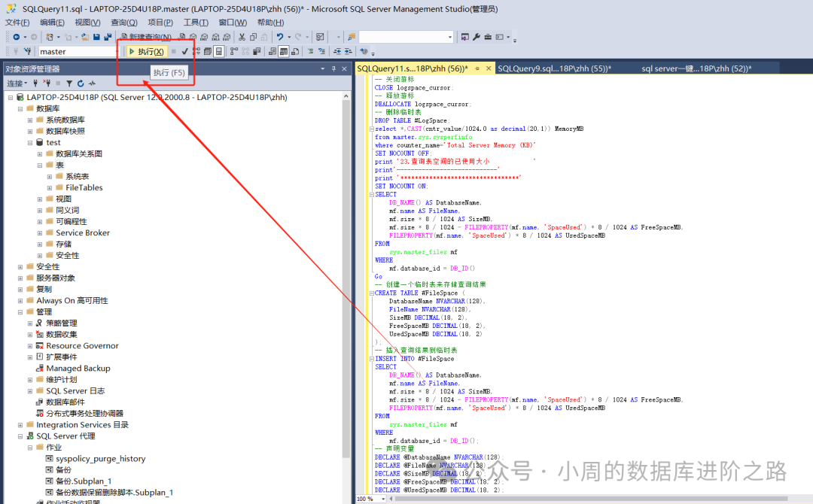This screenshot has height=504, width=813.
Task: Open the 帮助(H) menu
Action: coord(270,23)
